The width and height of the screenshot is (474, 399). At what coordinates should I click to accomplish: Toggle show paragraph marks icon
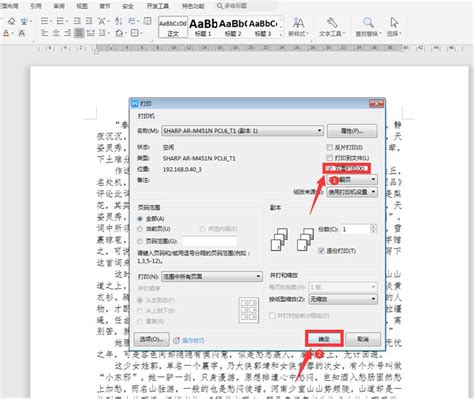(x=132, y=21)
